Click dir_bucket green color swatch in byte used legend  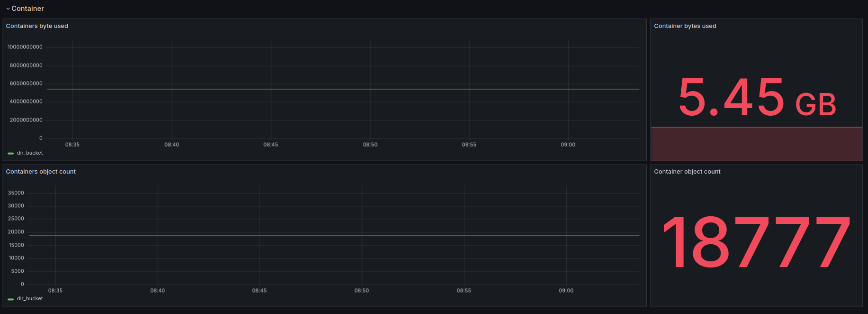[10, 153]
